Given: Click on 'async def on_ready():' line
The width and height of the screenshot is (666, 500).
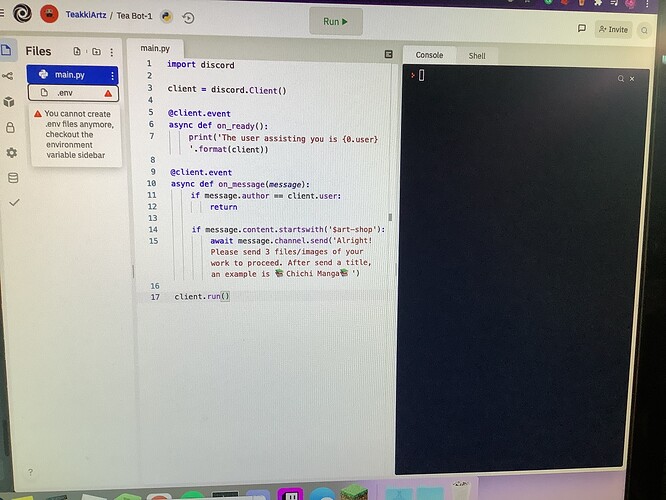Looking at the screenshot, I should (218, 125).
